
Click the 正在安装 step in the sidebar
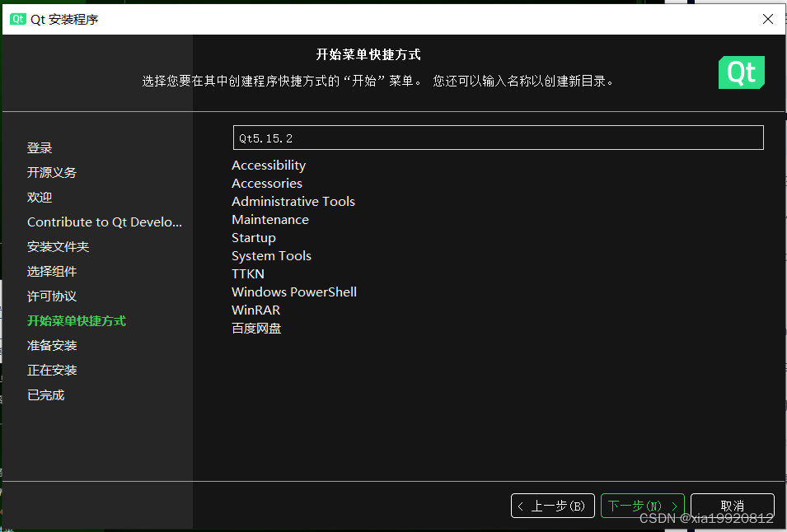52,370
